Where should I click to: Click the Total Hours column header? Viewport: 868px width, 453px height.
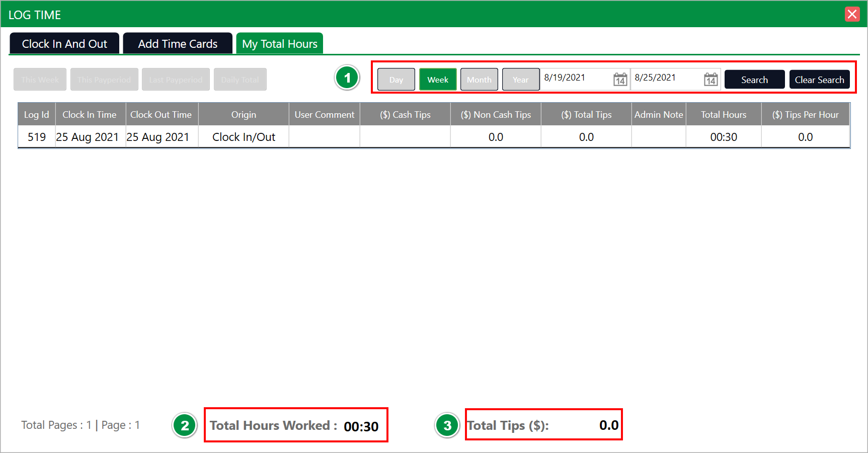coord(724,115)
